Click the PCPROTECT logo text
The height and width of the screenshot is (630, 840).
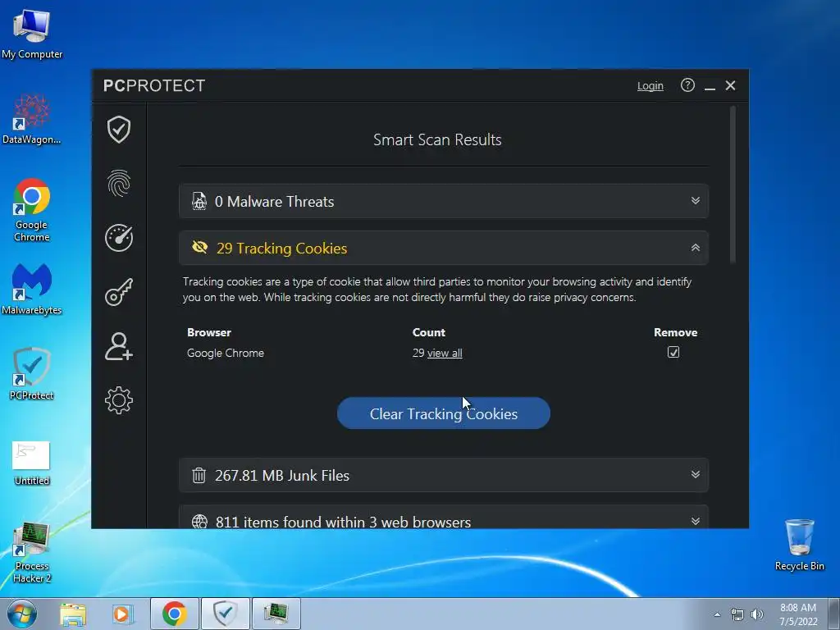[154, 85]
